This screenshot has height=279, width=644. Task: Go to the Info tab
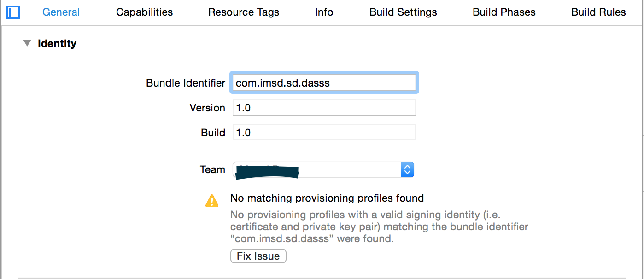coord(324,12)
